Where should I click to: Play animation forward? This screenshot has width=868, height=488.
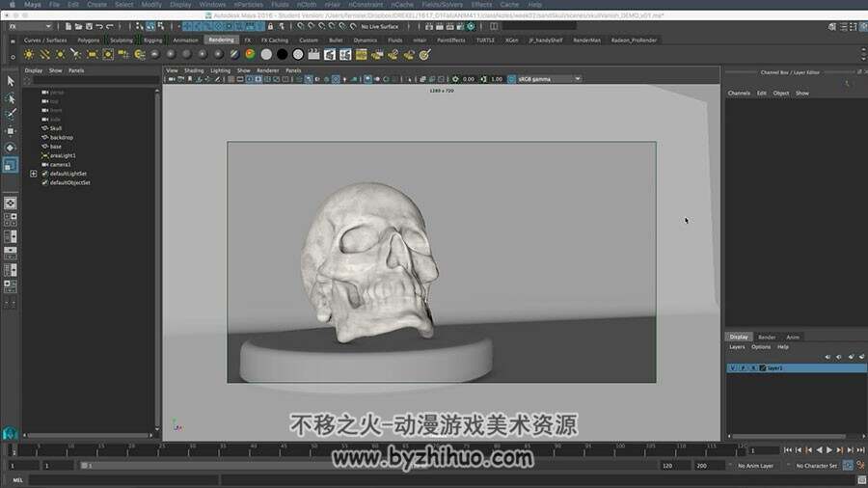[x=829, y=450]
